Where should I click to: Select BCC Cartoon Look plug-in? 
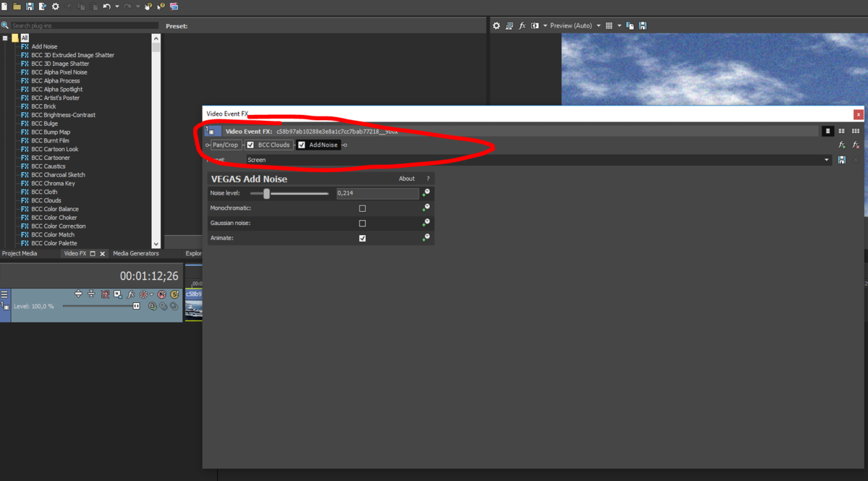point(55,149)
